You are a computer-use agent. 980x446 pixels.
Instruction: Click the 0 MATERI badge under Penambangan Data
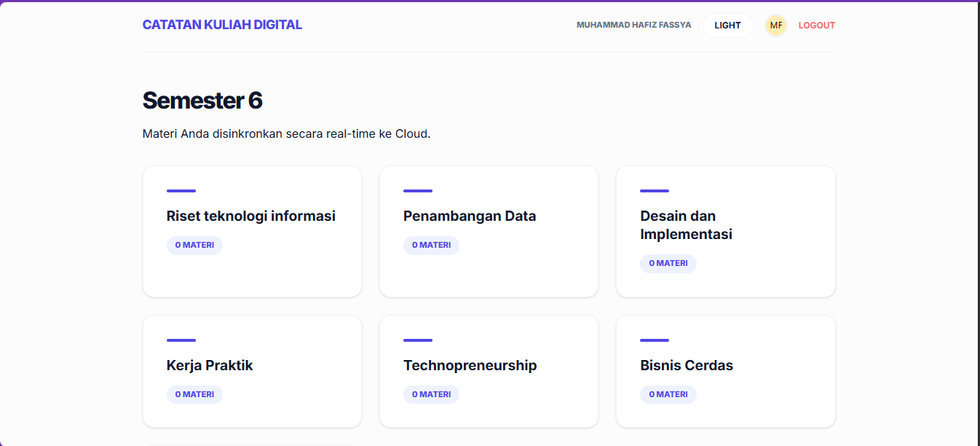(431, 245)
